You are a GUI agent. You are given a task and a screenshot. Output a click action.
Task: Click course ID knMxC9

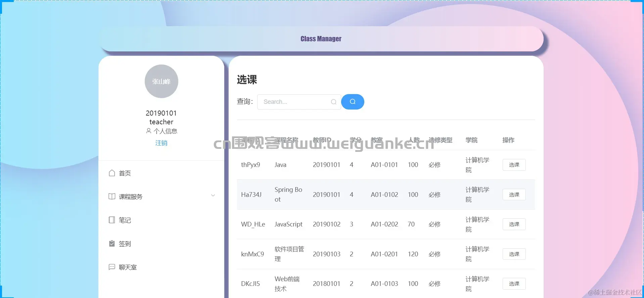(x=252, y=254)
